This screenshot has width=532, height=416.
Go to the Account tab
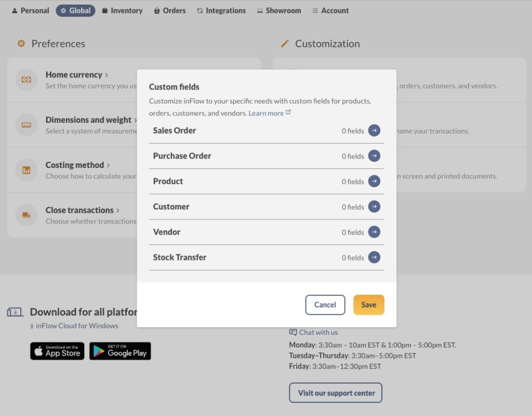click(330, 10)
